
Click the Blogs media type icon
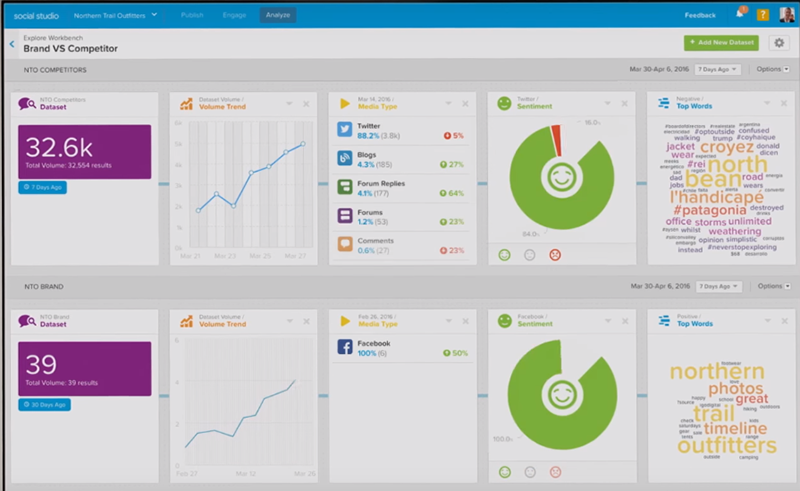344,159
